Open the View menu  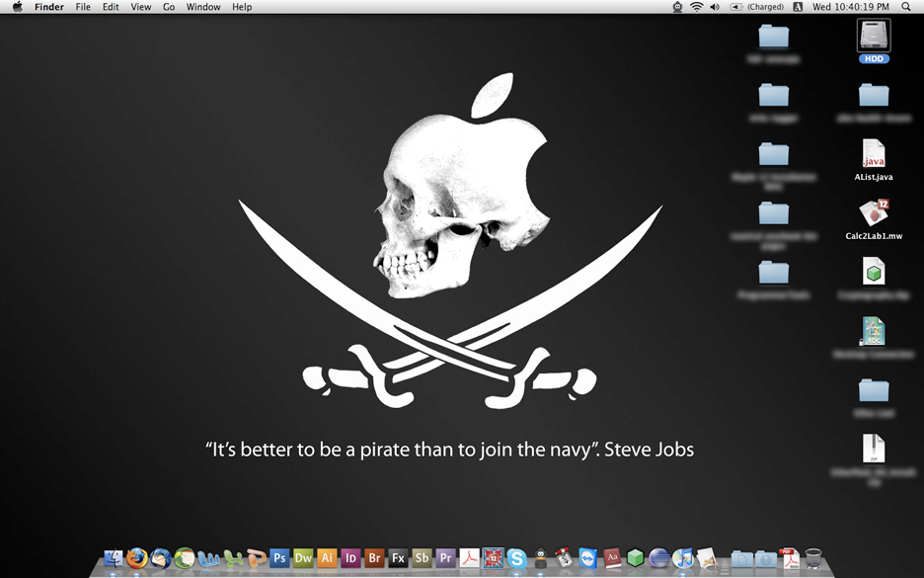(x=141, y=7)
